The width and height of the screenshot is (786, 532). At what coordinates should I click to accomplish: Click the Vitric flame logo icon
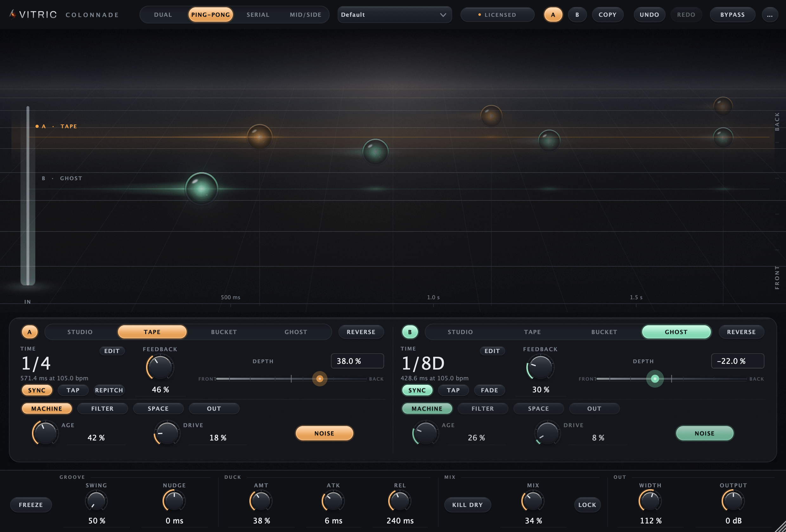click(12, 15)
